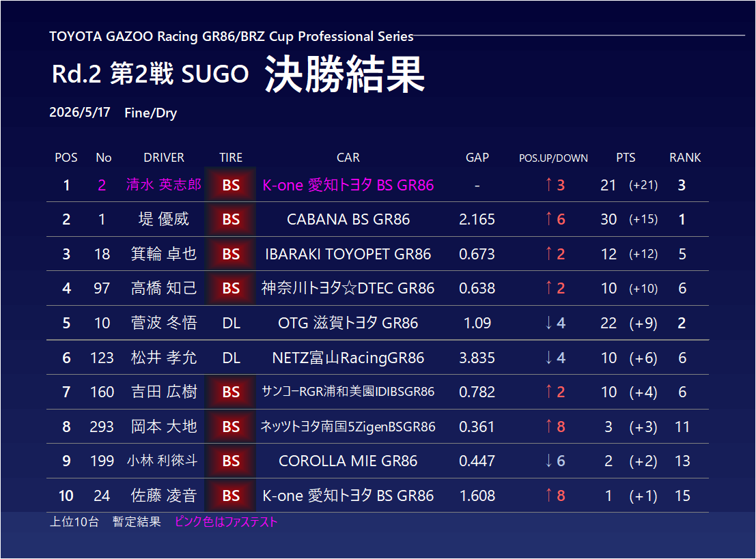The height and width of the screenshot is (559, 756).
Task: Click car name IBARAKI TOYOPET GR86
Action: [348, 254]
